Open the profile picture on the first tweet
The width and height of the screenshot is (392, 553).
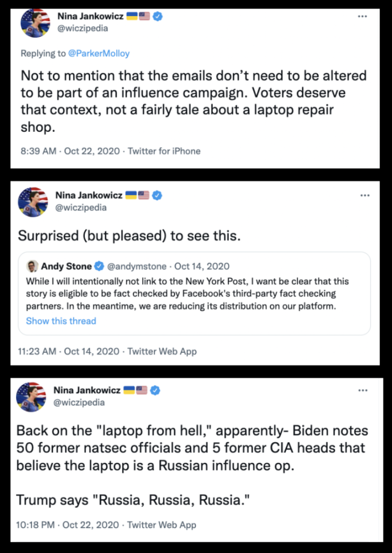point(36,23)
